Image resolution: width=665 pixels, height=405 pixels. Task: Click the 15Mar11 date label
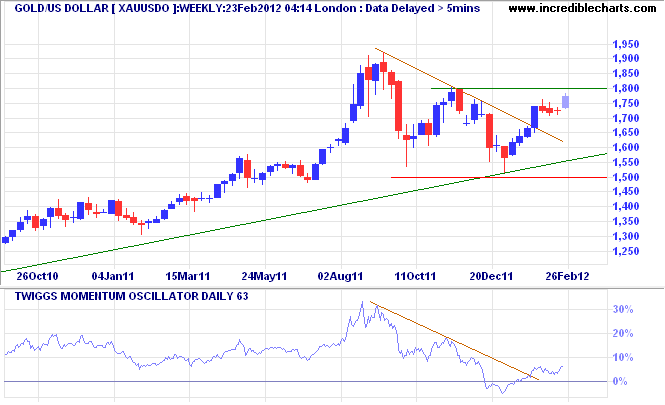[188, 277]
